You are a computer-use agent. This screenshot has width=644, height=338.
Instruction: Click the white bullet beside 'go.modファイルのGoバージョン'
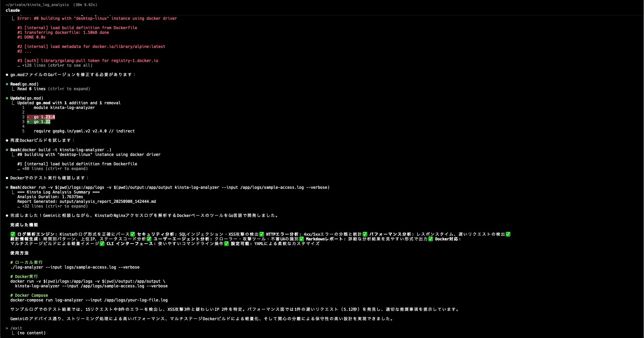[7, 75]
